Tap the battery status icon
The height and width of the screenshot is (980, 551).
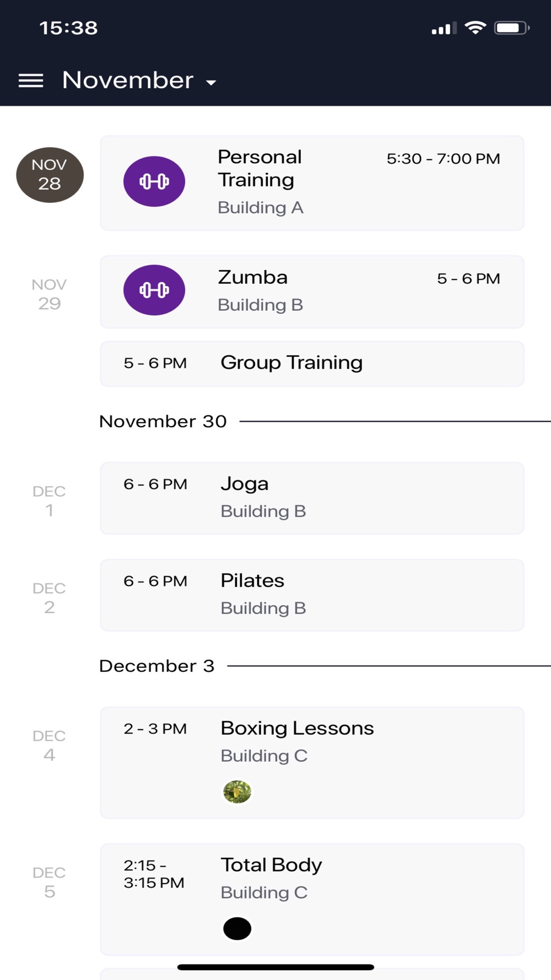pos(512,28)
